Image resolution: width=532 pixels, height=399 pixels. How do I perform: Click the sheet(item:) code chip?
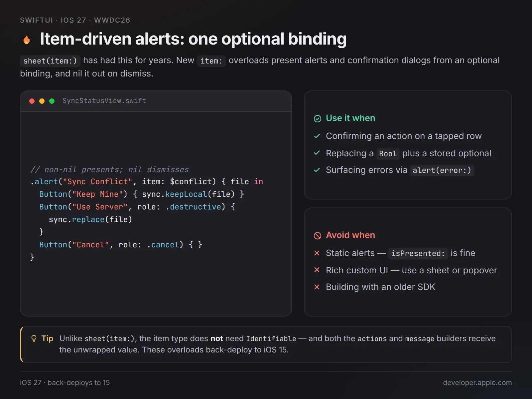point(50,61)
